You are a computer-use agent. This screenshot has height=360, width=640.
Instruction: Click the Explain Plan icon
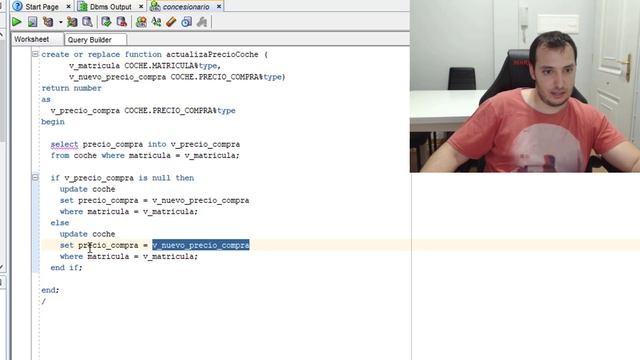click(x=48, y=22)
